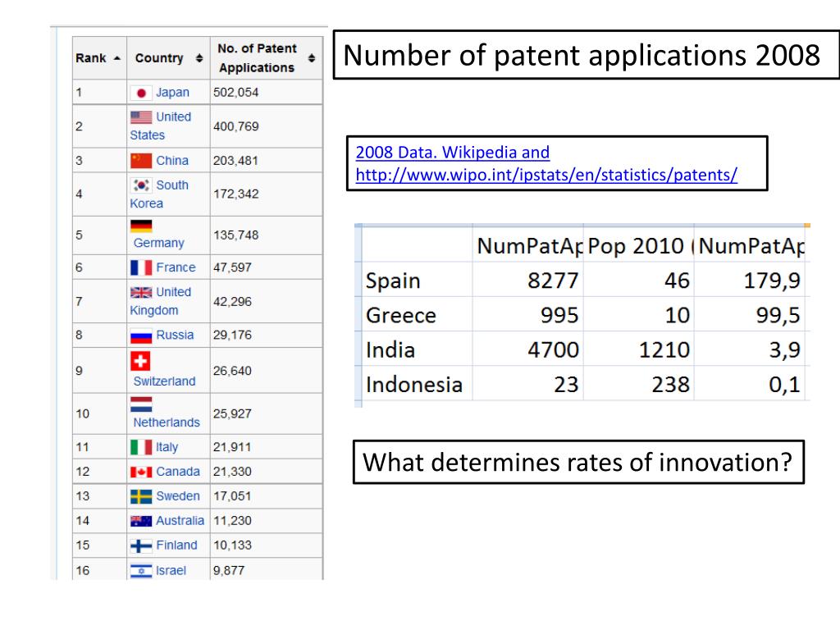The height and width of the screenshot is (630, 840).
Task: Open the Sweden link
Action: [178, 496]
